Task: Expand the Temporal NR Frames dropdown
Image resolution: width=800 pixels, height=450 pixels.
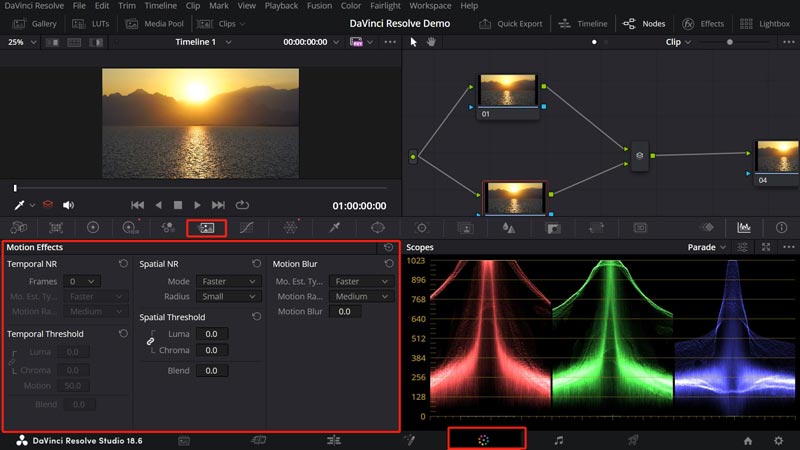Action: point(84,282)
